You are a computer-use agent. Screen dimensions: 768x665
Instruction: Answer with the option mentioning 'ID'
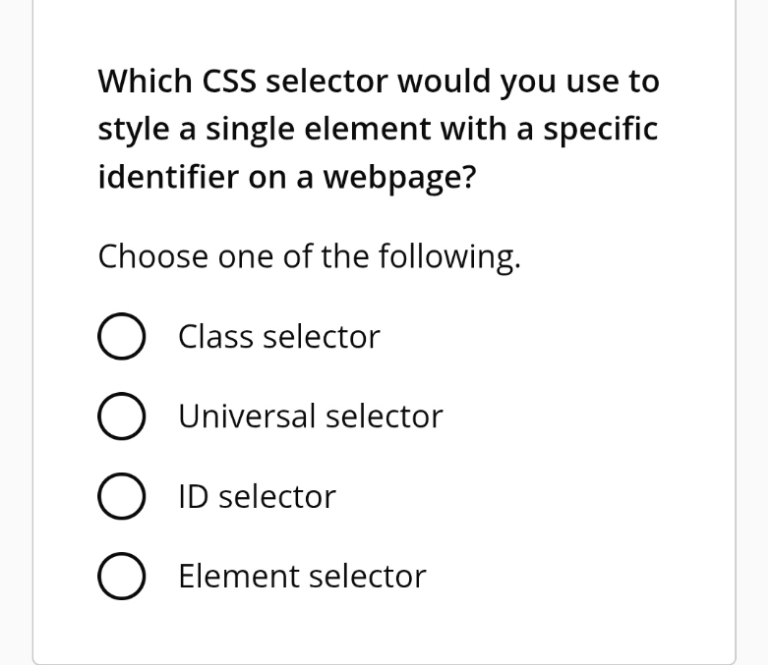[x=257, y=496]
